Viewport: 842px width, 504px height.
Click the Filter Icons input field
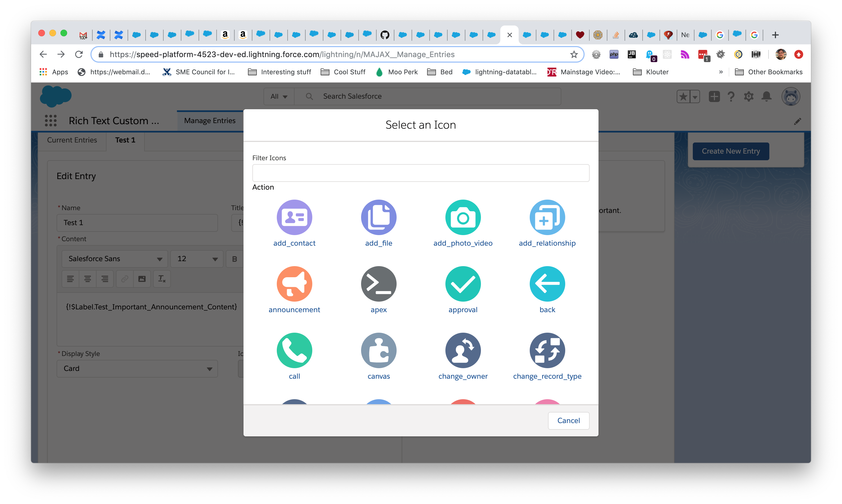(420, 173)
